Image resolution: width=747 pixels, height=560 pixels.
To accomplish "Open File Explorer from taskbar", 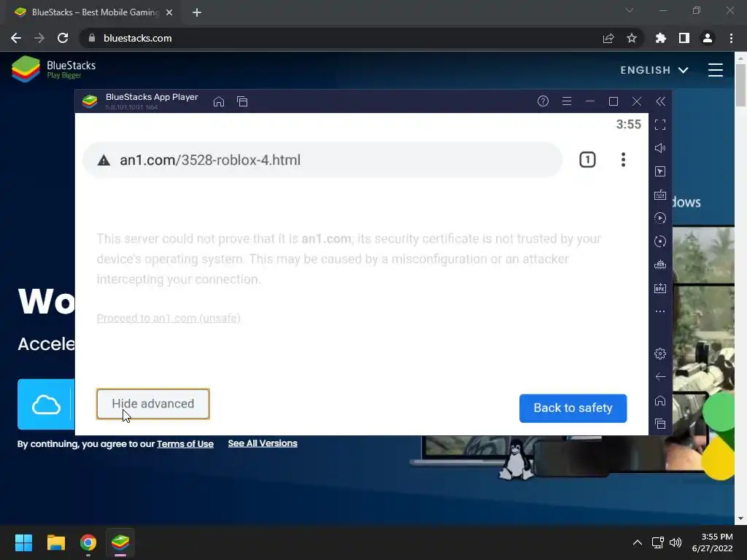I will [x=55, y=542].
